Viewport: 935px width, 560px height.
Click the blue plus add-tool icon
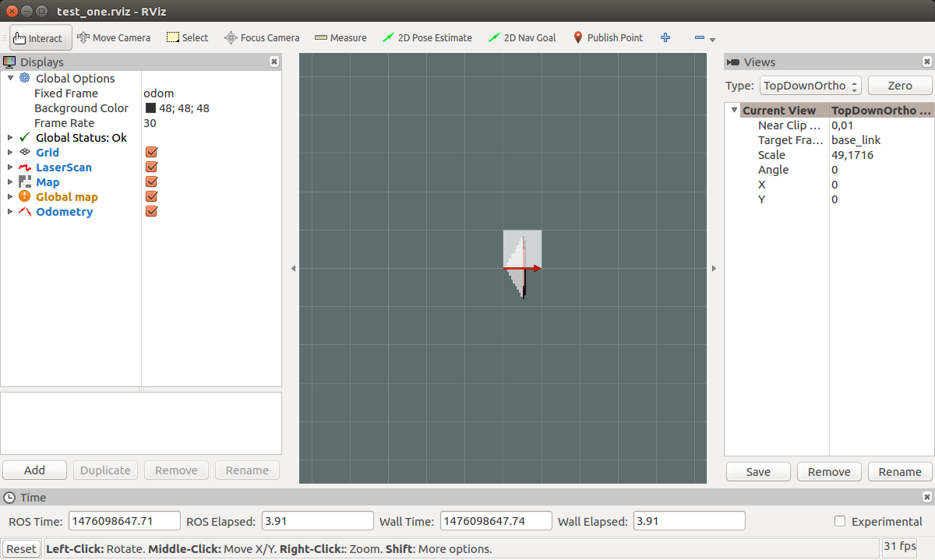click(665, 37)
